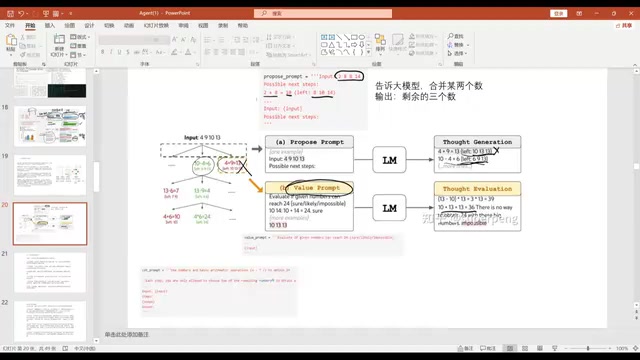This screenshot has height=360, width=640.
Task: Open the 动画 (Animations) tab
Action: tap(129, 25)
